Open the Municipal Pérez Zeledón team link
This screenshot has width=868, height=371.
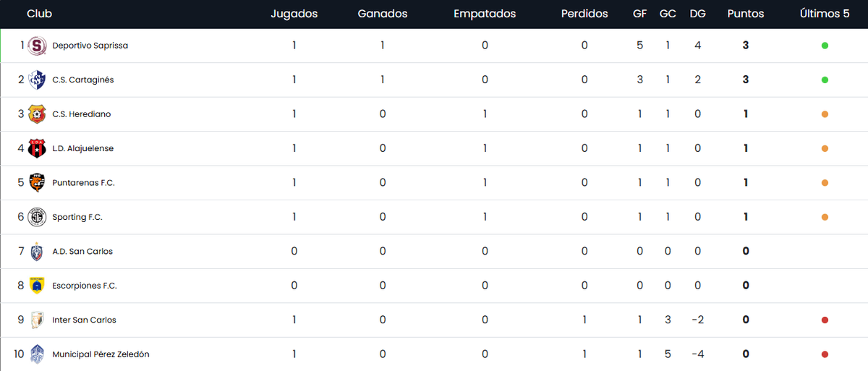pos(101,354)
